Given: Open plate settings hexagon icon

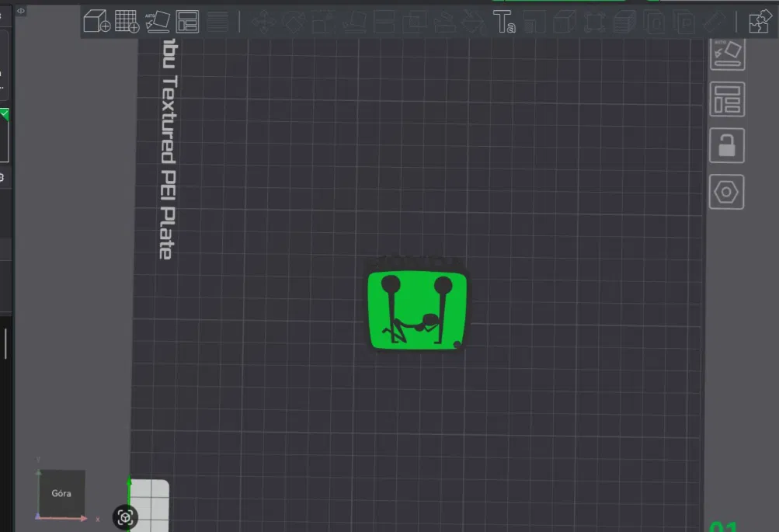Looking at the screenshot, I should 726,192.
